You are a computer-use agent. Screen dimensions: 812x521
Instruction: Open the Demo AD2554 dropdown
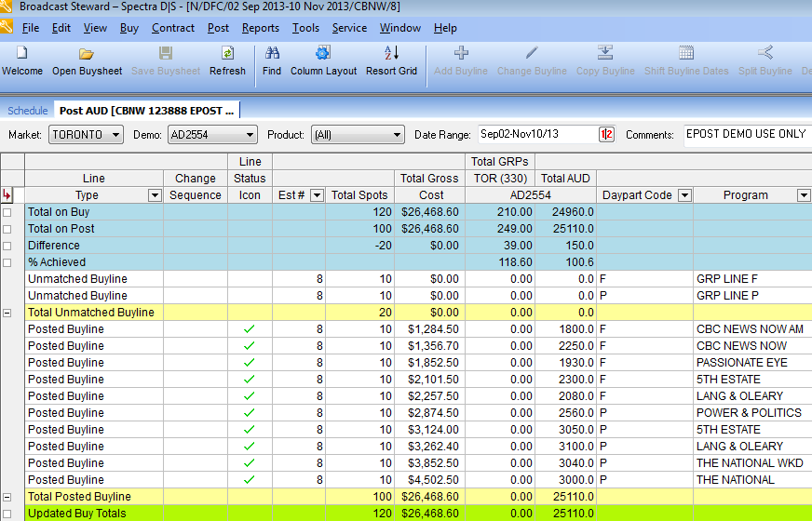(x=212, y=135)
